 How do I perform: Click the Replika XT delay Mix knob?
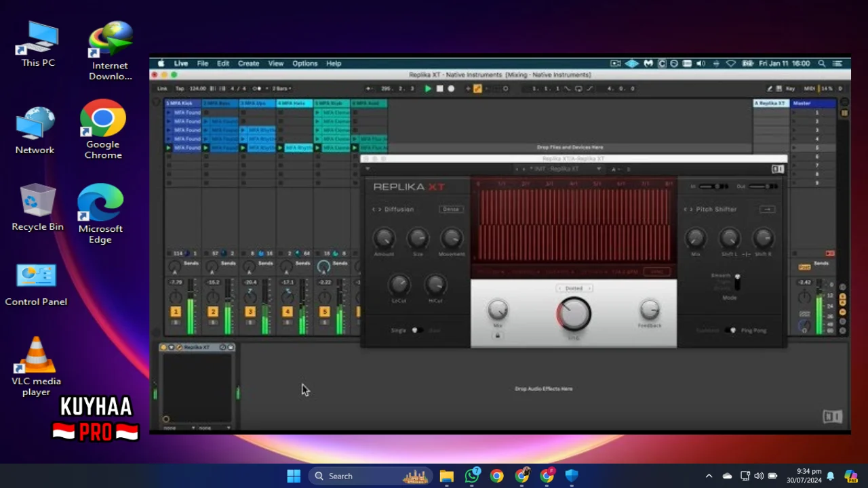(498, 310)
